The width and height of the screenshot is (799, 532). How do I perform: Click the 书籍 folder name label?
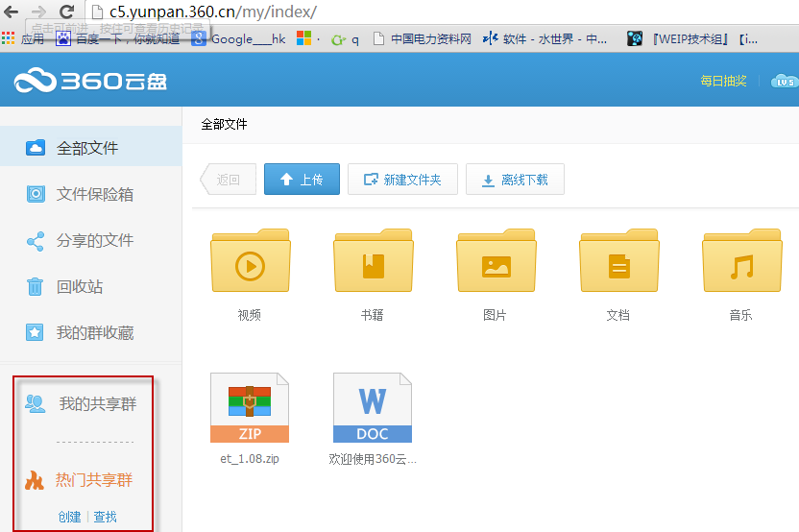click(x=373, y=315)
